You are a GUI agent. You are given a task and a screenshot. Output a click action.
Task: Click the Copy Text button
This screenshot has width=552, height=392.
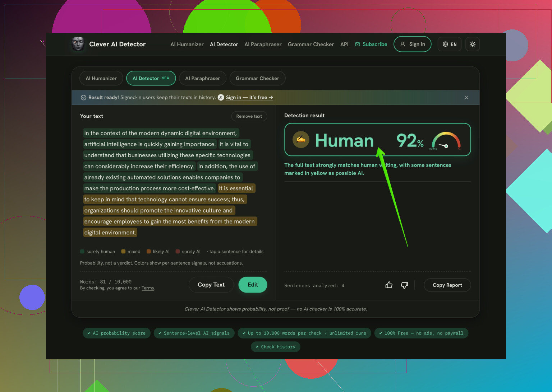coord(211,285)
